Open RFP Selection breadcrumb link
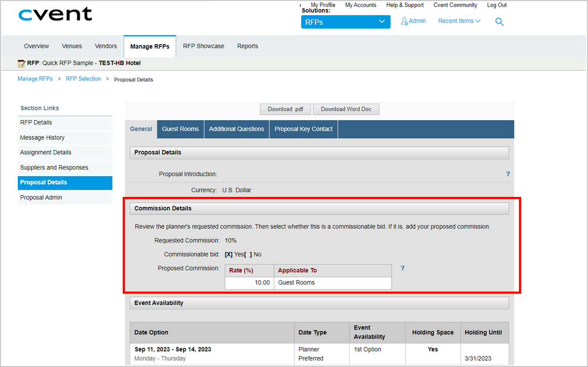The height and width of the screenshot is (367, 588). pyautogui.click(x=83, y=79)
